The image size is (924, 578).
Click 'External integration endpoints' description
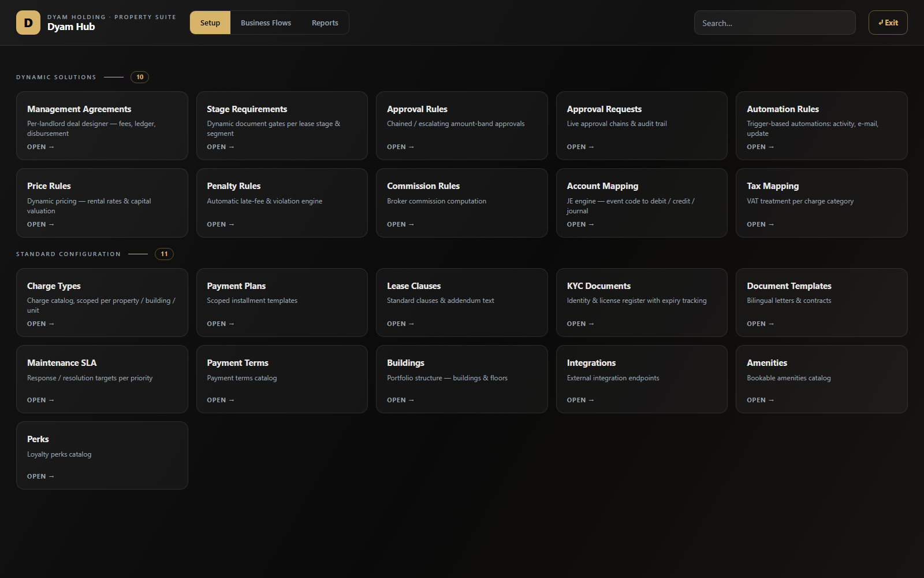[613, 378]
